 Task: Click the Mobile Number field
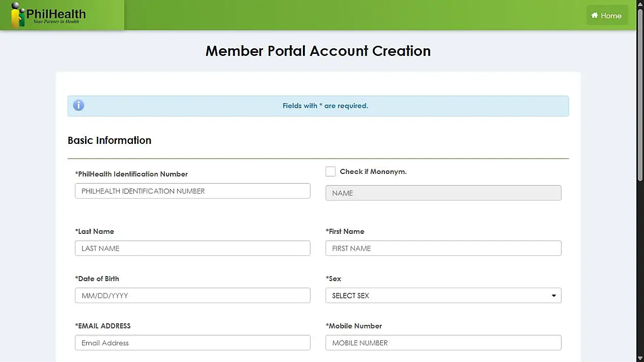tap(443, 343)
